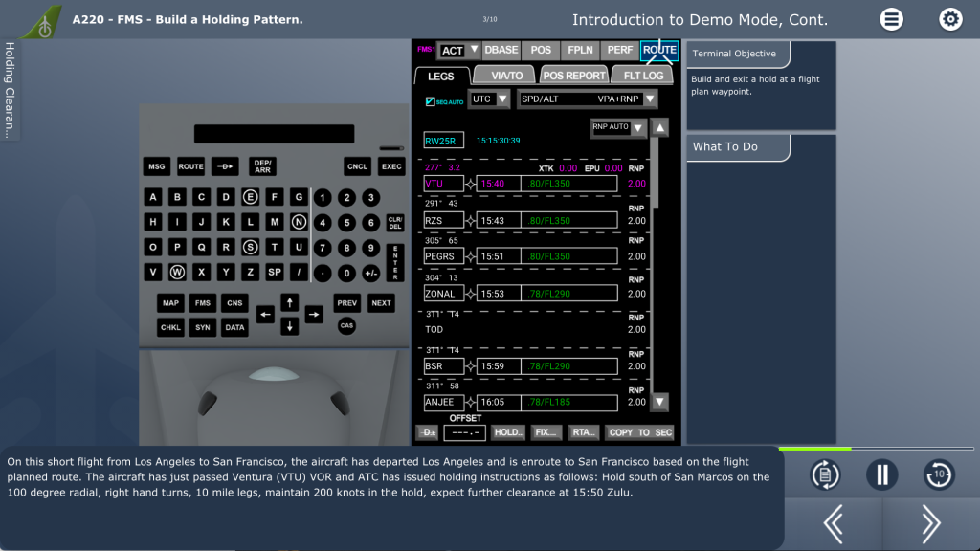The image size is (980, 551).
Task: Switch to the POS REPORT subtab
Action: (x=574, y=75)
